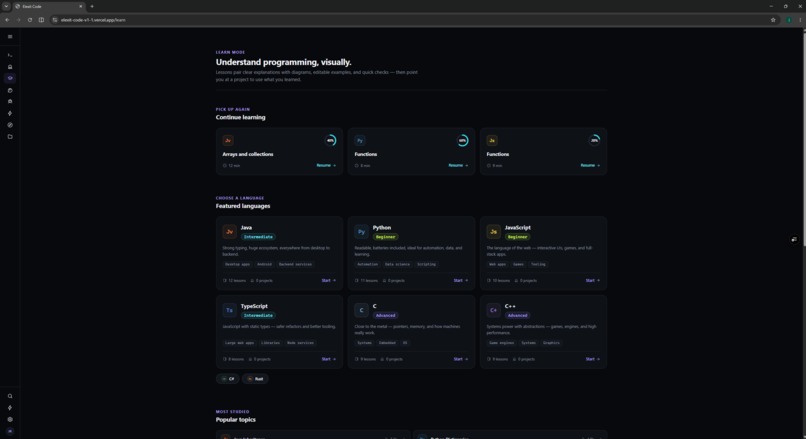
Task: Click the Jv icon on Arrays and collections card
Action: [228, 140]
